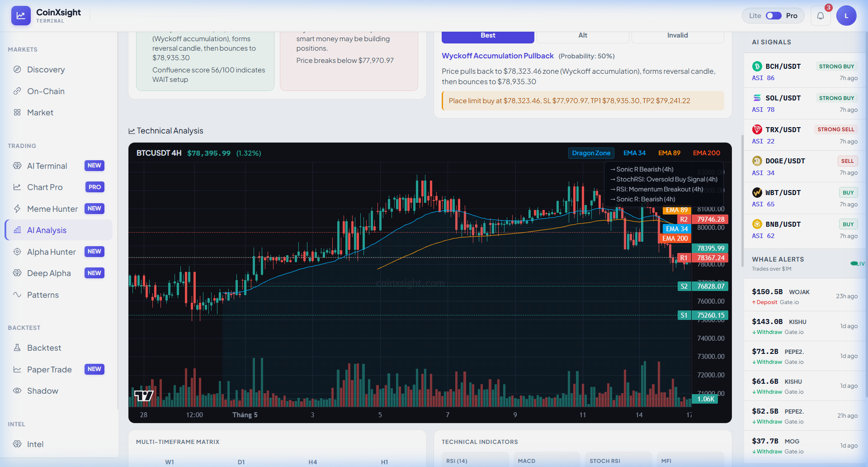Toggle the Lite/Pro mode switch
Image resolution: width=868 pixels, height=467 pixels.
coord(774,16)
